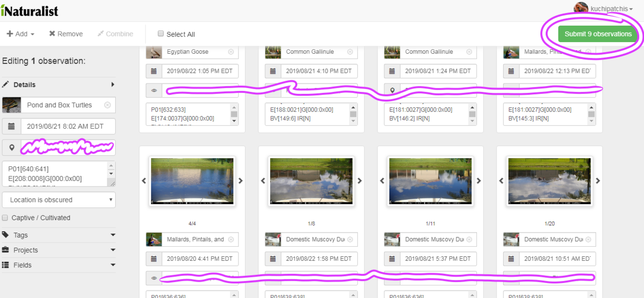
Task: Show previous photo on the 1/11 card
Action: pos(382,181)
